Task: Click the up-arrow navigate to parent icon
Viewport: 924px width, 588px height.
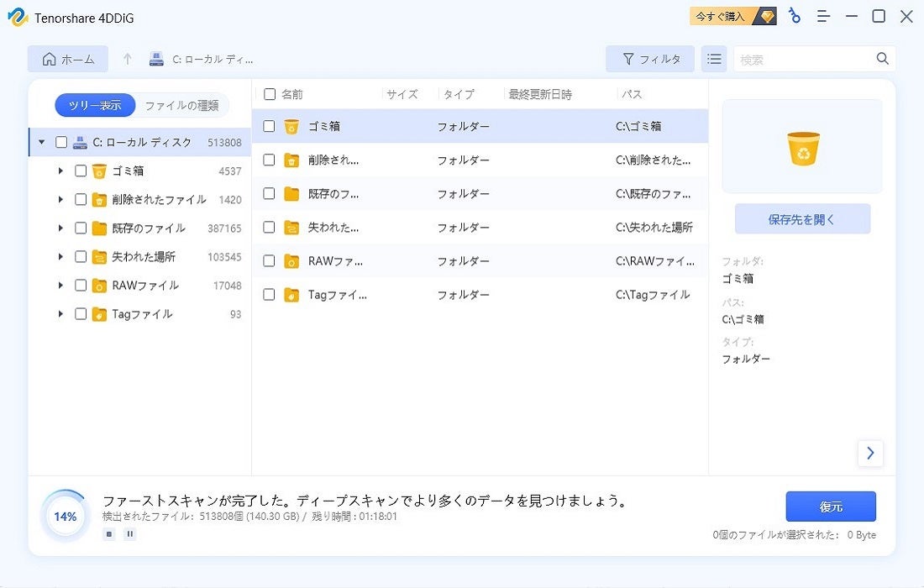Action: pos(128,59)
